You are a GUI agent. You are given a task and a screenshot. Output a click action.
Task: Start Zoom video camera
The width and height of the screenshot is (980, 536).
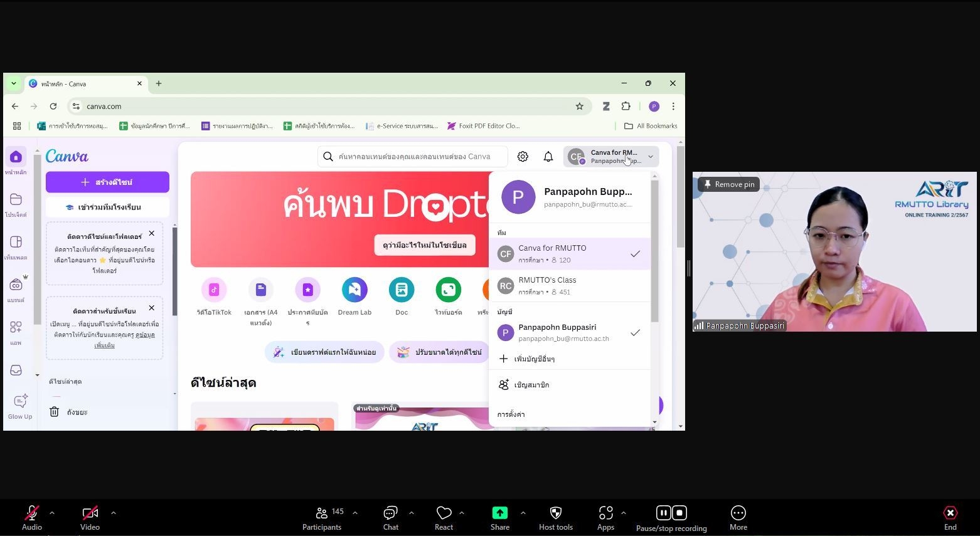click(90, 518)
